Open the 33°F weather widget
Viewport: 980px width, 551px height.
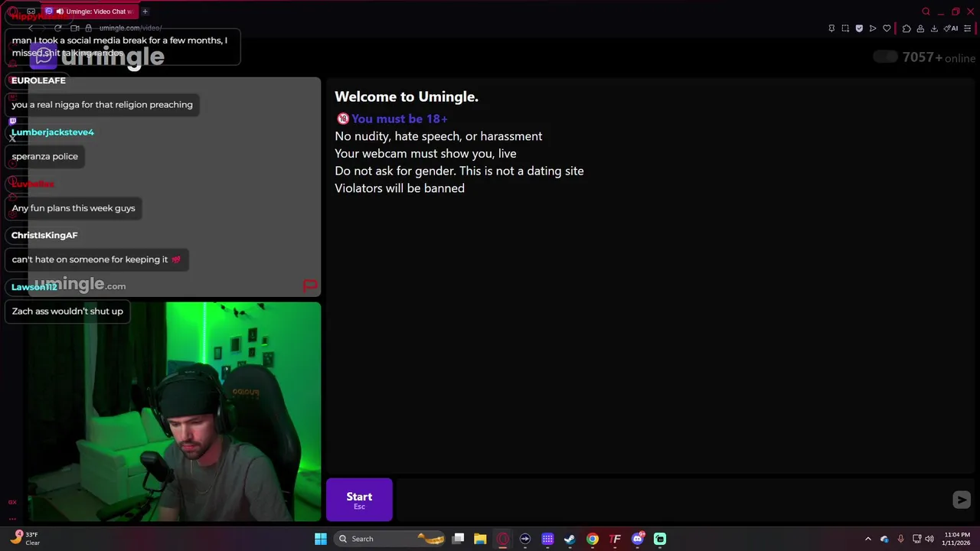(25, 539)
